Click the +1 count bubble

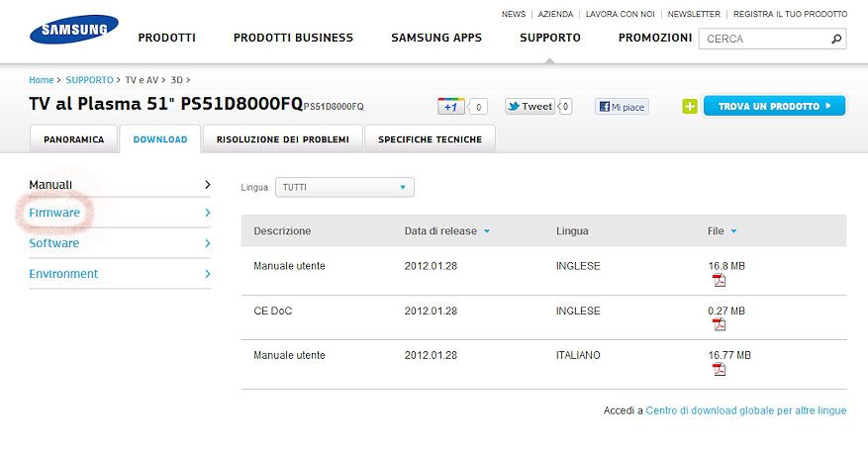tap(478, 107)
